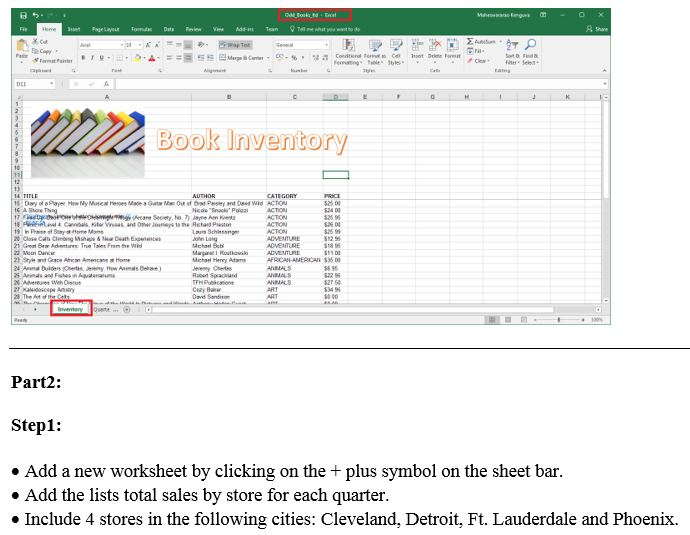The width and height of the screenshot is (690, 535).
Task: Click the Paste clipboard icon
Action: (22, 45)
